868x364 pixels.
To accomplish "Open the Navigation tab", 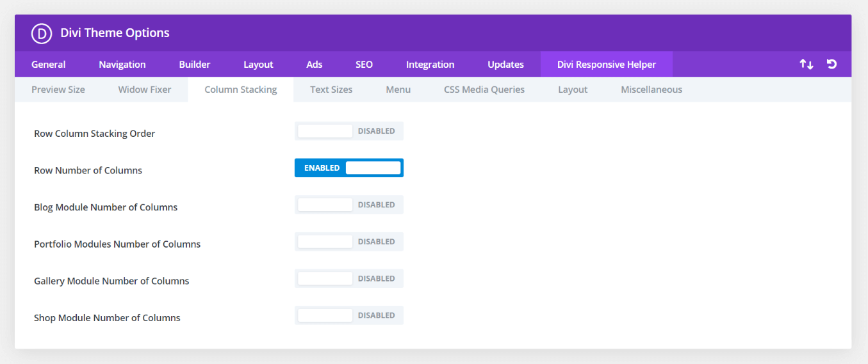I will [122, 64].
